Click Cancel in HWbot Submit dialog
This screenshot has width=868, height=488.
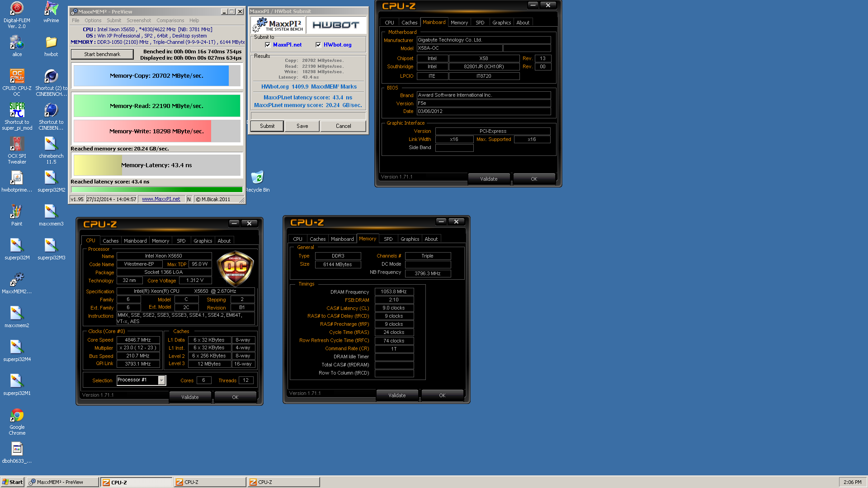coord(343,126)
